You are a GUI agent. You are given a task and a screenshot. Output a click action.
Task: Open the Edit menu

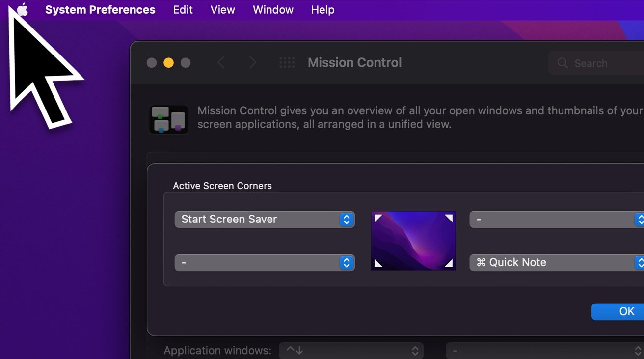tap(183, 9)
